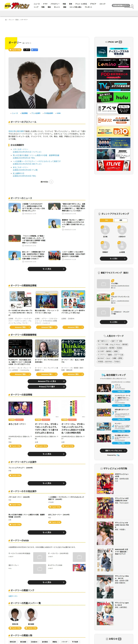This screenshot has height=644, width=138.
Task: Click Amazonでもっと見る button
Action: pyautogui.click(x=47, y=381)
